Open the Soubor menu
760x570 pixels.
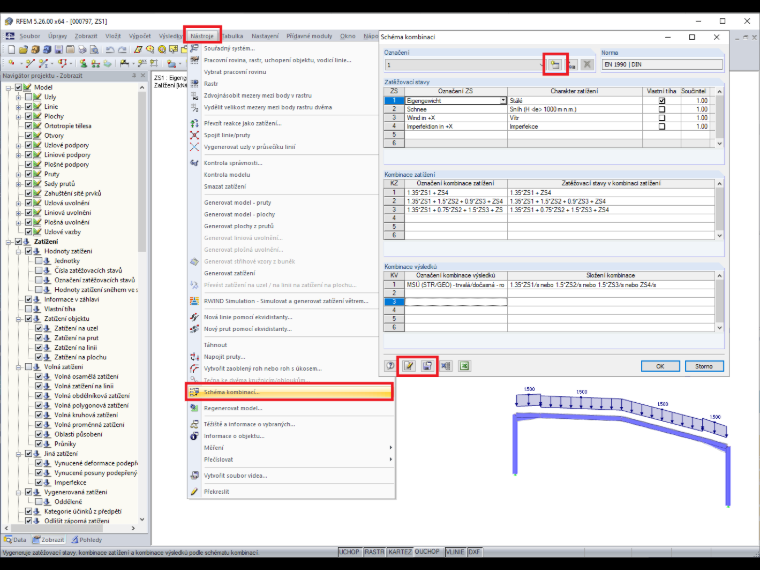pyautogui.click(x=30, y=36)
